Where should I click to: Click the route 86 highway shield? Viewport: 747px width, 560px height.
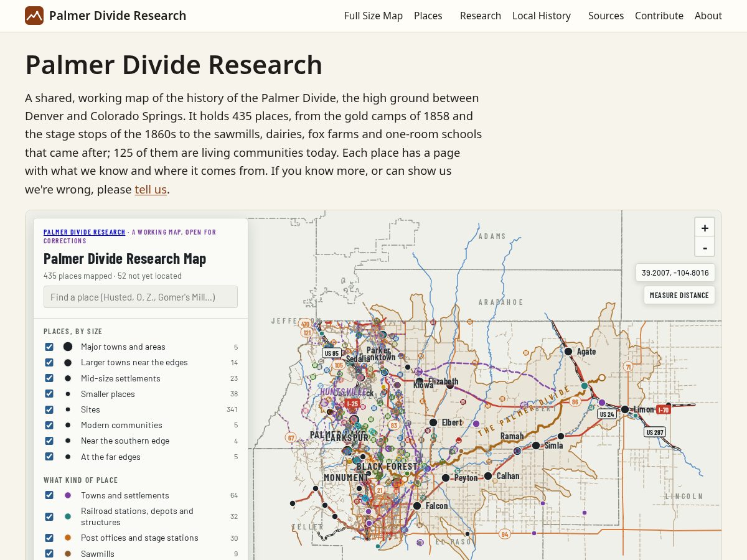tap(575, 402)
